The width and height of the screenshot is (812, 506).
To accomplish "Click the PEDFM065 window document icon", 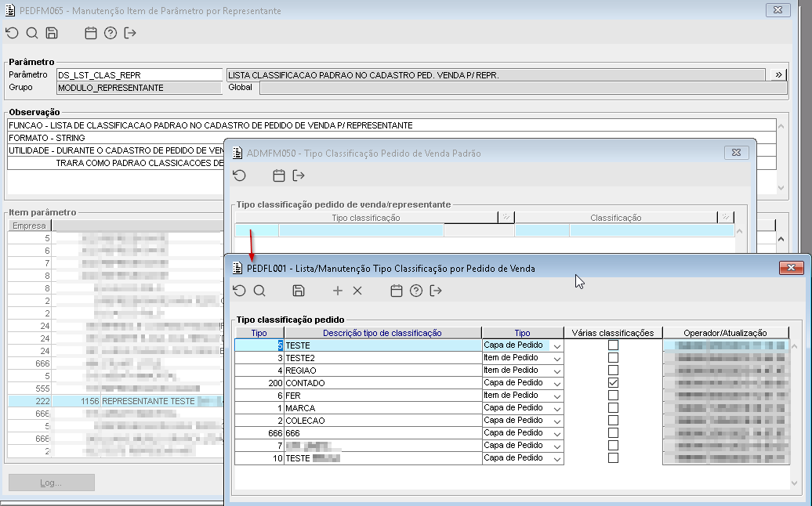I will (10, 10).
